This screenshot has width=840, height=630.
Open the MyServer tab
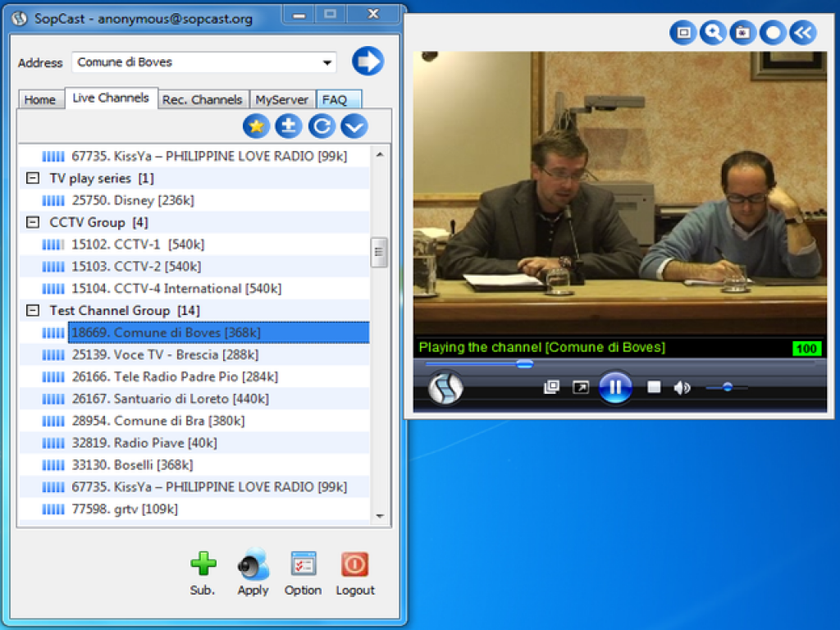(282, 99)
